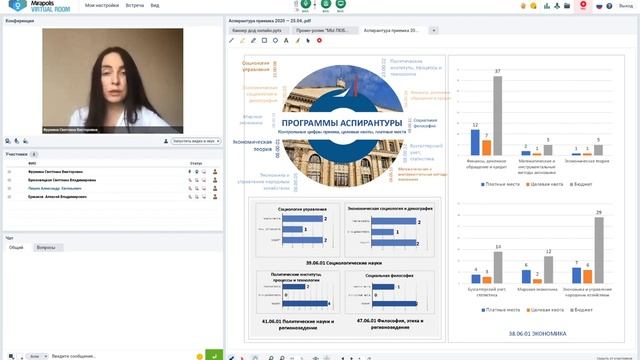Switch to the Промо-ролик document tab
Viewport: 640px width, 360px height.
325,30
